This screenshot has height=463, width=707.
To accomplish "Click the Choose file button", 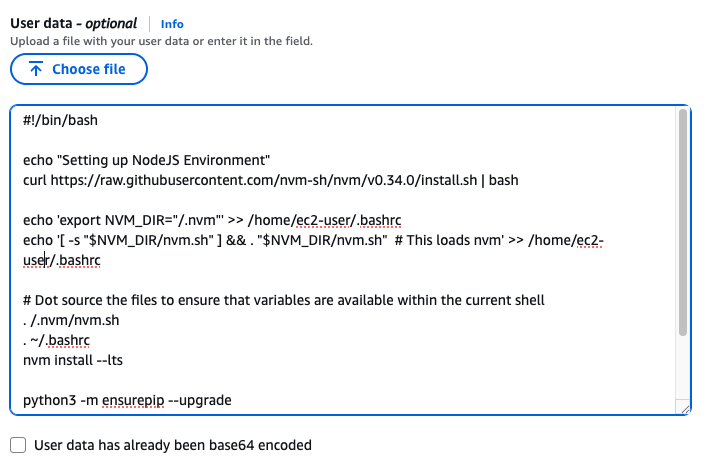I will click(x=79, y=69).
